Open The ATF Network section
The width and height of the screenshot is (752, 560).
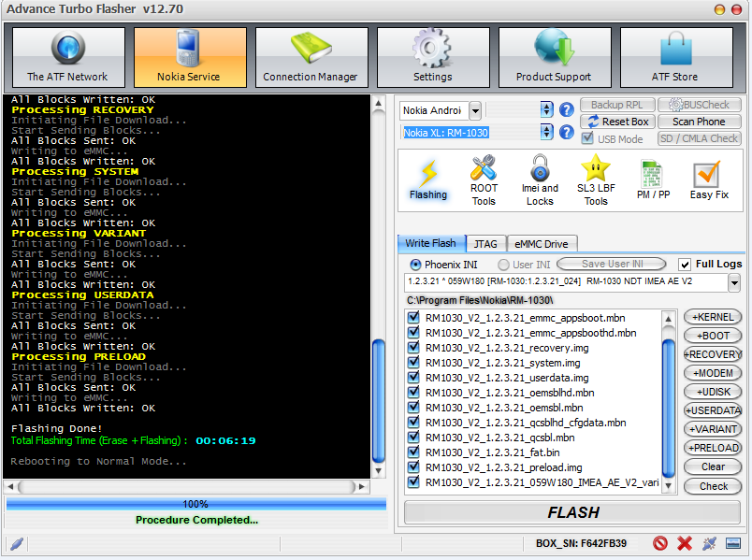coord(68,57)
